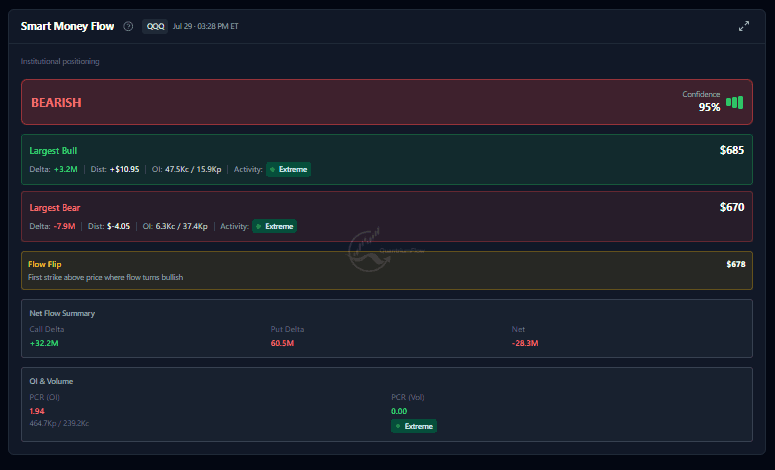Click the $678 flow flip strike
Image resolution: width=775 pixels, height=470 pixels.
(x=736, y=264)
